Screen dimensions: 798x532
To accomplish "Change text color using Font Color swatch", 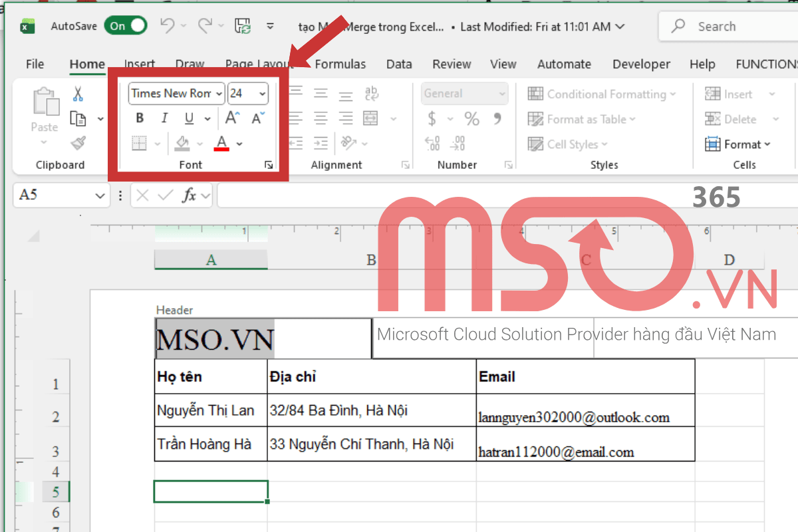I will click(x=222, y=143).
